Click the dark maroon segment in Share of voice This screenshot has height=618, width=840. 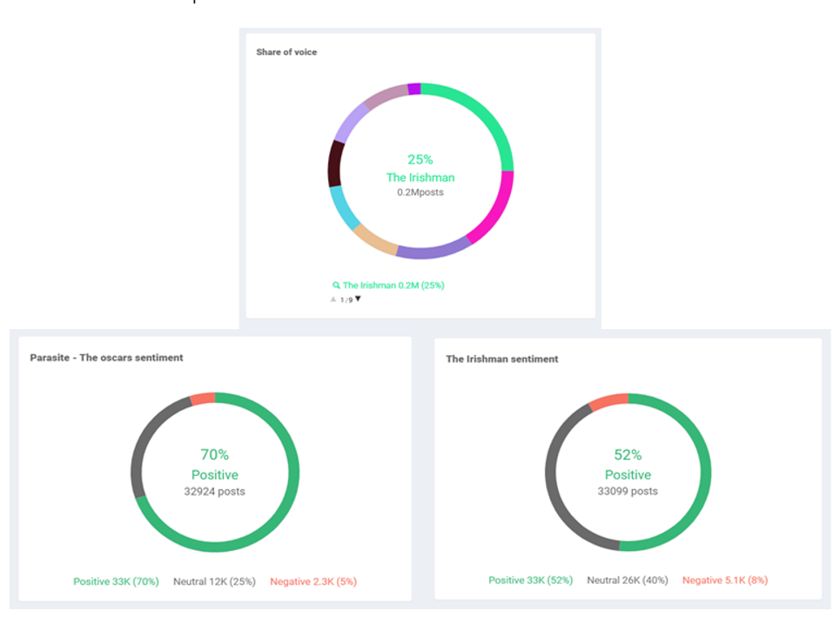point(335,164)
